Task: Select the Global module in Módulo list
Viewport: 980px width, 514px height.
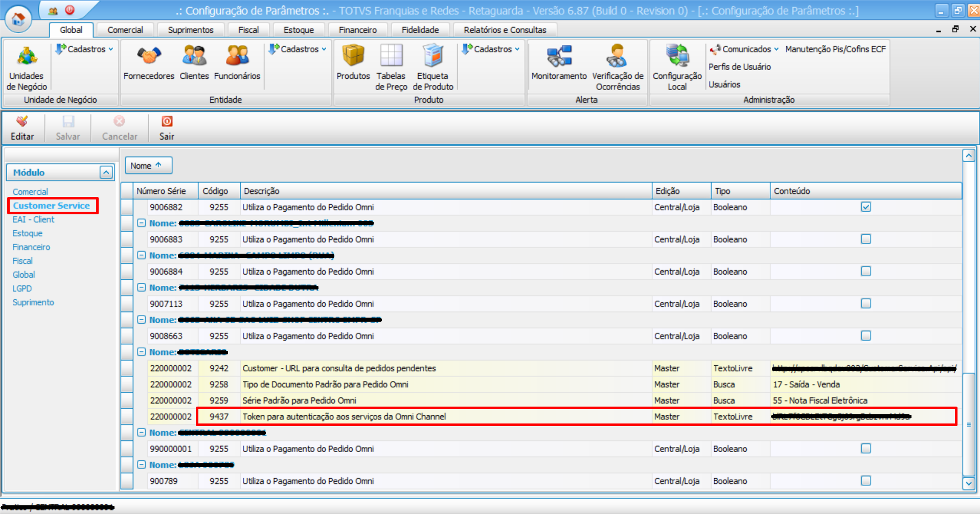Action: [x=24, y=275]
